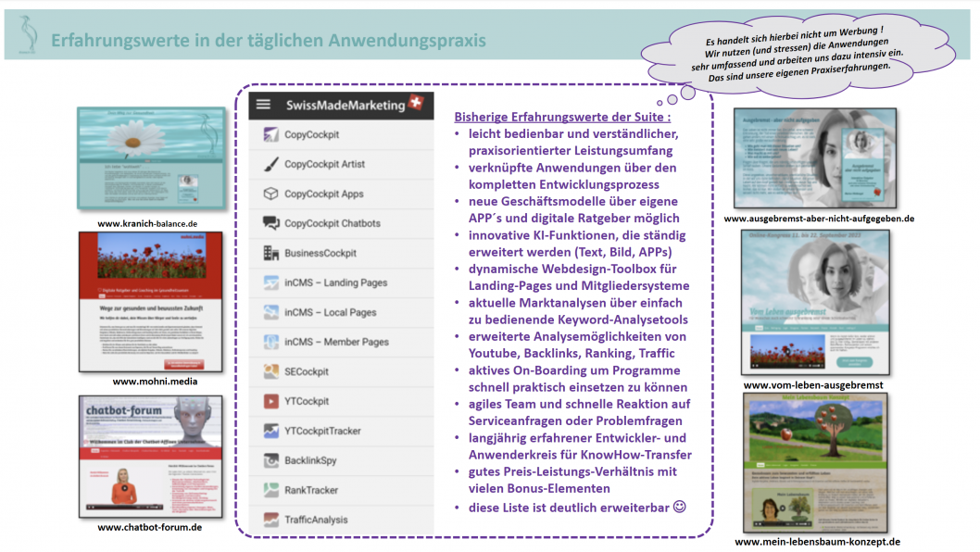Image resolution: width=980 pixels, height=552 pixels.
Task: Open the vom-leben-ausgebremst website thumbnail
Action: click(x=815, y=303)
